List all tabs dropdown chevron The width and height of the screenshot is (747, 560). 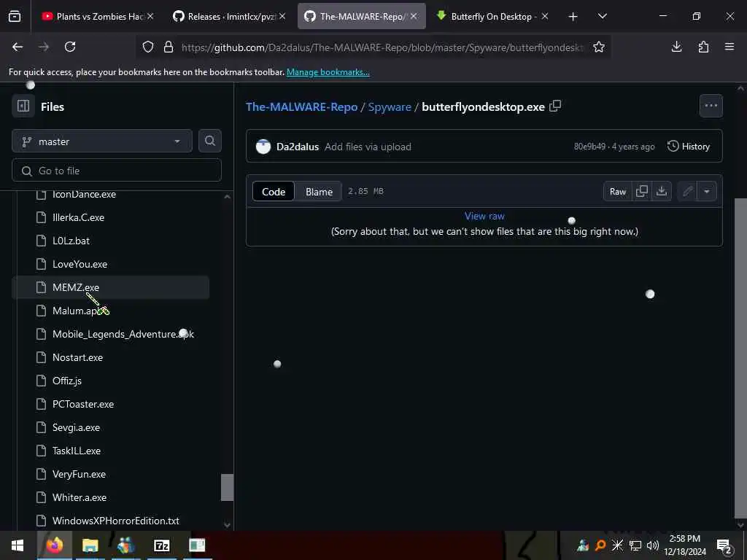[602, 16]
